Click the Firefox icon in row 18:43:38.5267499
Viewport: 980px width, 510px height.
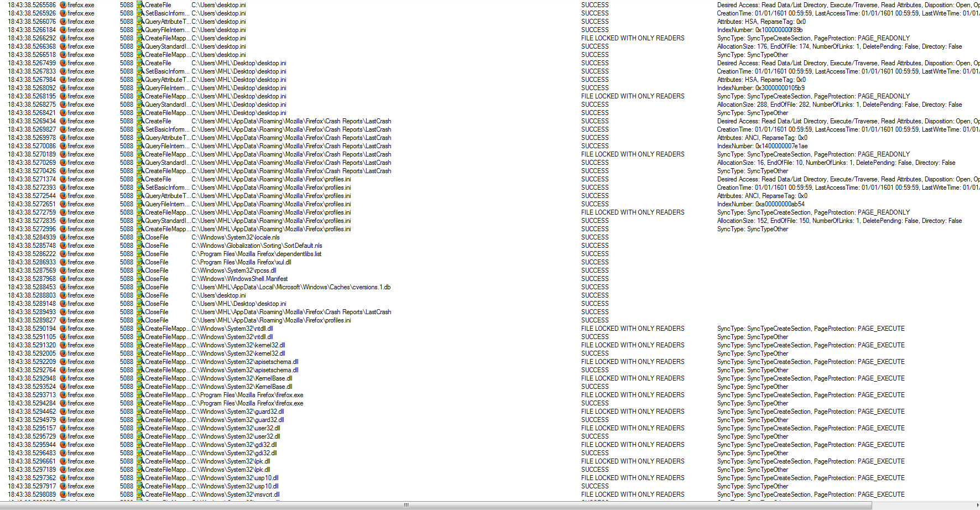click(x=63, y=63)
